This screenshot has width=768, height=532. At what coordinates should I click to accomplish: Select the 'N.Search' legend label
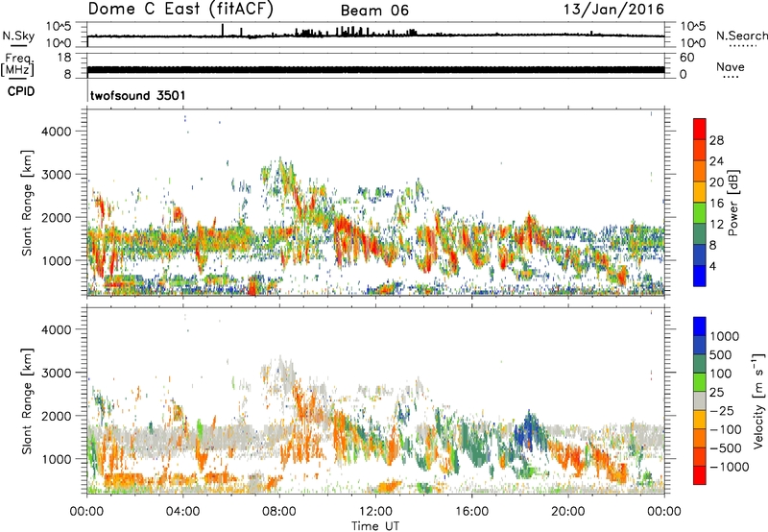742,36
